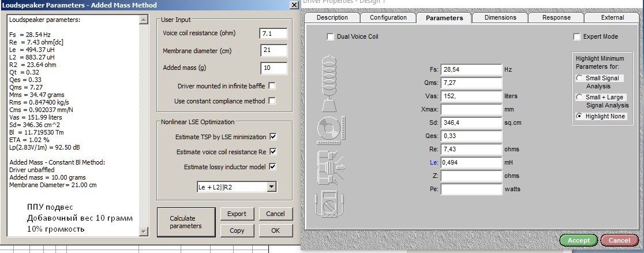Open the Le + L2||R2 model dropdown
This screenshot has height=253, width=644.
click(x=272, y=187)
